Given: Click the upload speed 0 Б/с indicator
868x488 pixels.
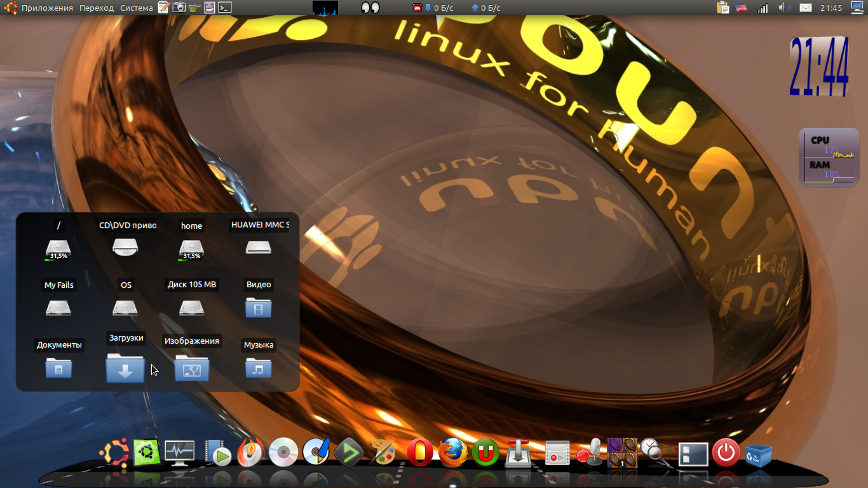Looking at the screenshot, I should click(486, 8).
